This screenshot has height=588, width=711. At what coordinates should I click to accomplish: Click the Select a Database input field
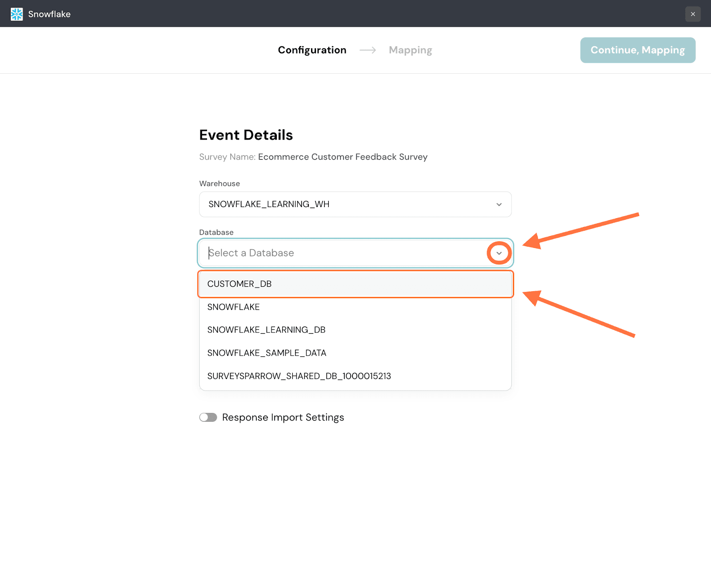click(342, 253)
